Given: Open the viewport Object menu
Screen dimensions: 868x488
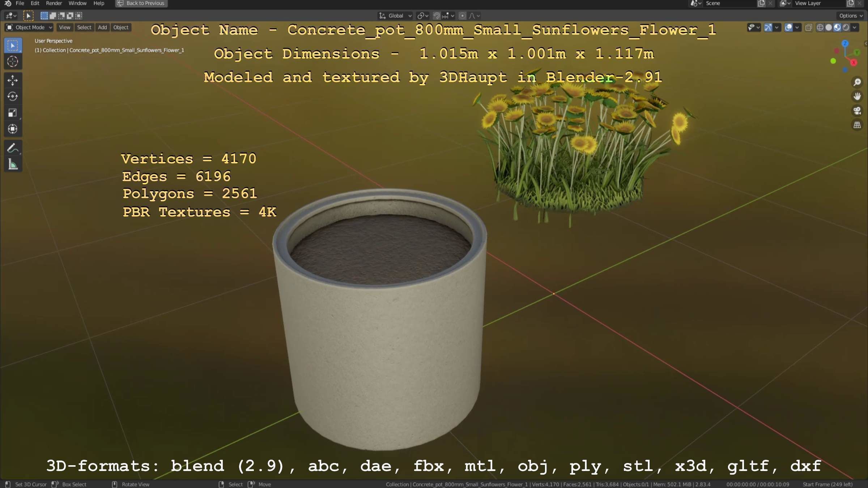Looking at the screenshot, I should pyautogui.click(x=121, y=27).
